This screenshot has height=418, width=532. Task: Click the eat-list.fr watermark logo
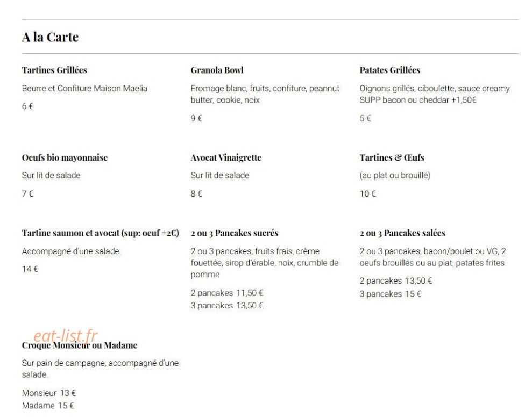click(x=66, y=336)
